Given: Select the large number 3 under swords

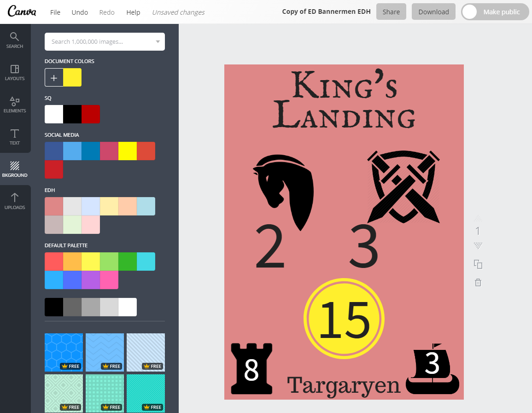Looking at the screenshot, I should click(x=364, y=246).
